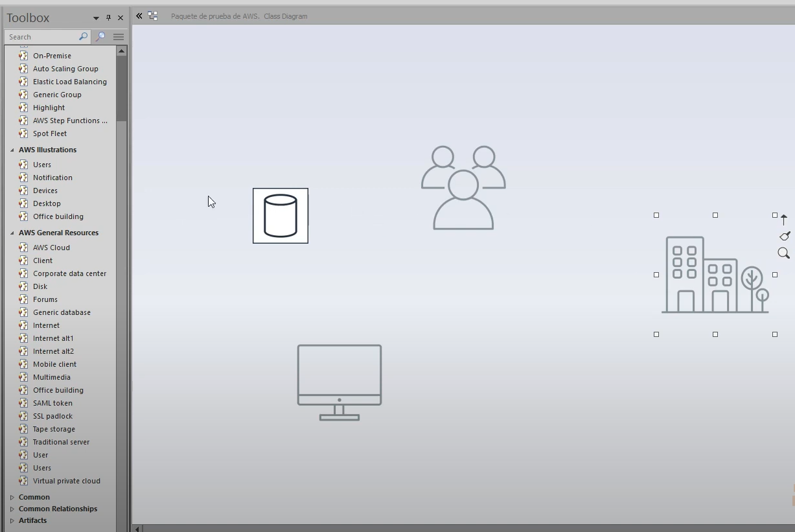Choose Corporate data center item
Screen dimensions: 795x532
[x=69, y=273]
